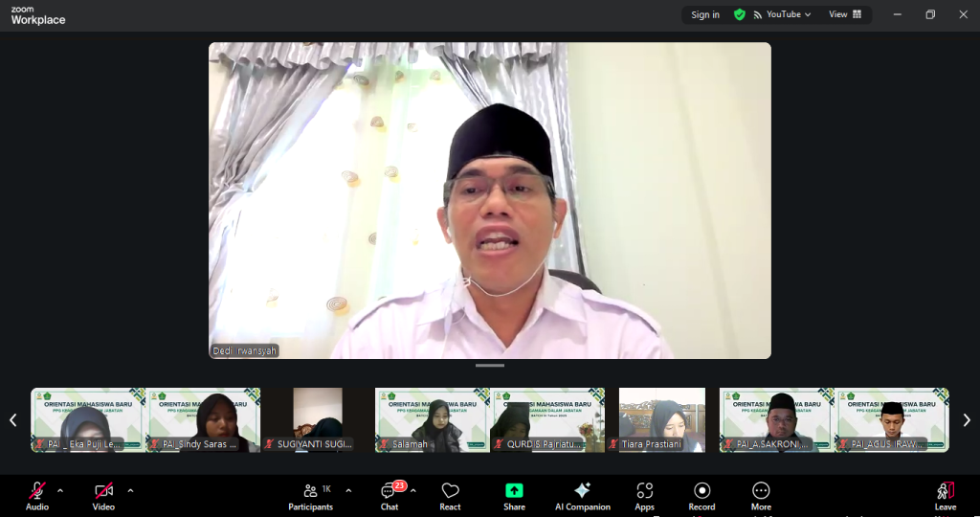Image resolution: width=980 pixels, height=517 pixels.
Task: Click the green encryption shield icon
Action: tap(739, 14)
